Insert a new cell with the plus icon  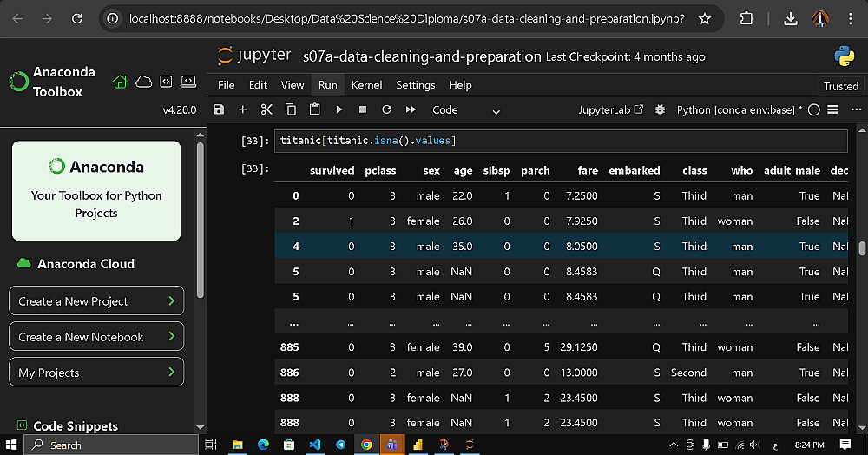(x=243, y=110)
